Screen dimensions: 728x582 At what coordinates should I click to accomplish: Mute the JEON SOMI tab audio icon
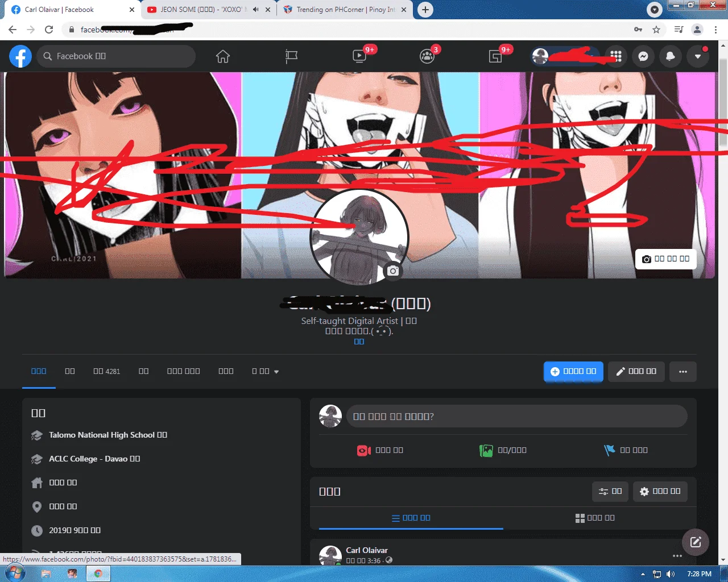coord(255,10)
